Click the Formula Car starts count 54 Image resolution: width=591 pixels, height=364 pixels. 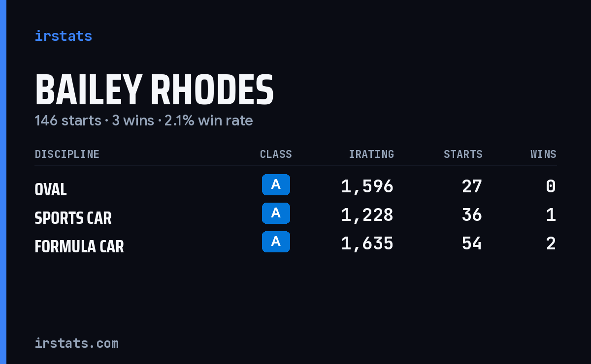(472, 243)
